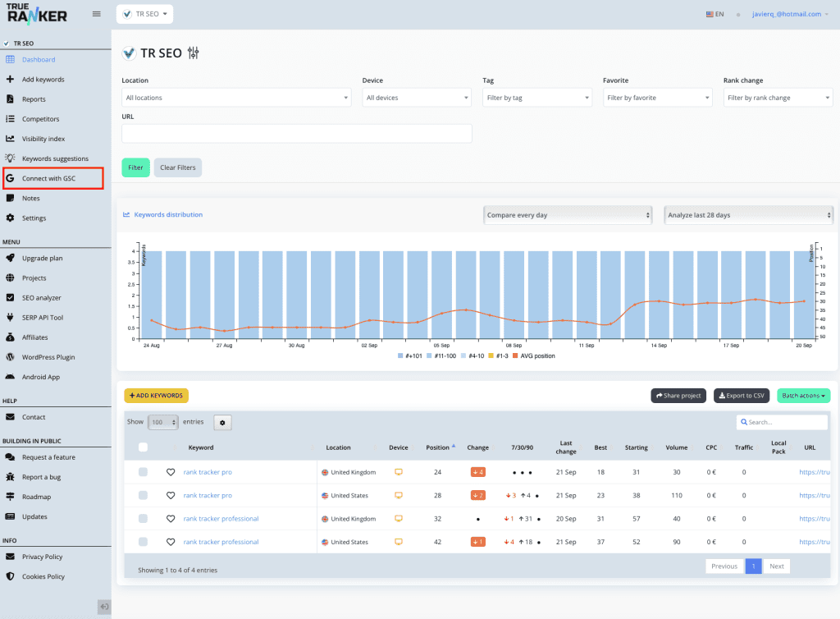Open the Filter by rank change dropdown
This screenshot has height=619, width=840.
point(778,98)
